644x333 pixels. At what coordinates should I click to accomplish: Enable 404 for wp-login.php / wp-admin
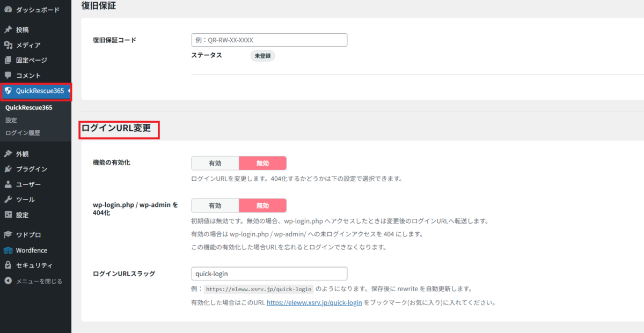click(x=215, y=205)
